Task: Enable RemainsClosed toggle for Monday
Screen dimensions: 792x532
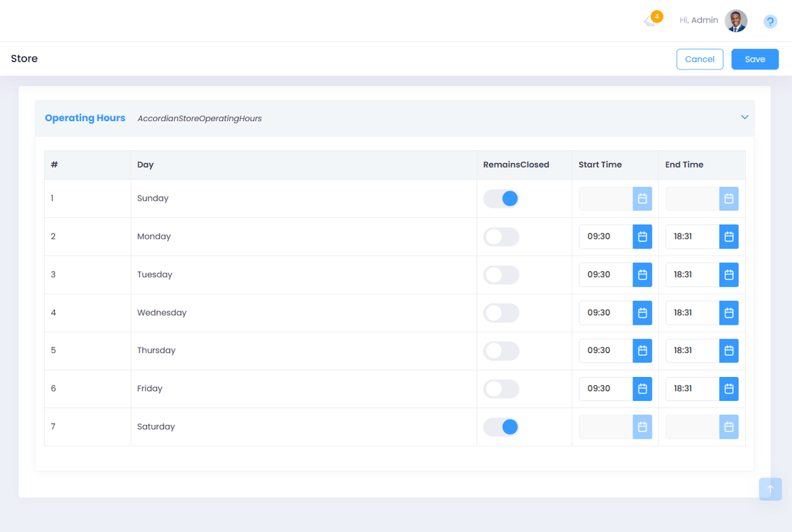Action: (501, 237)
